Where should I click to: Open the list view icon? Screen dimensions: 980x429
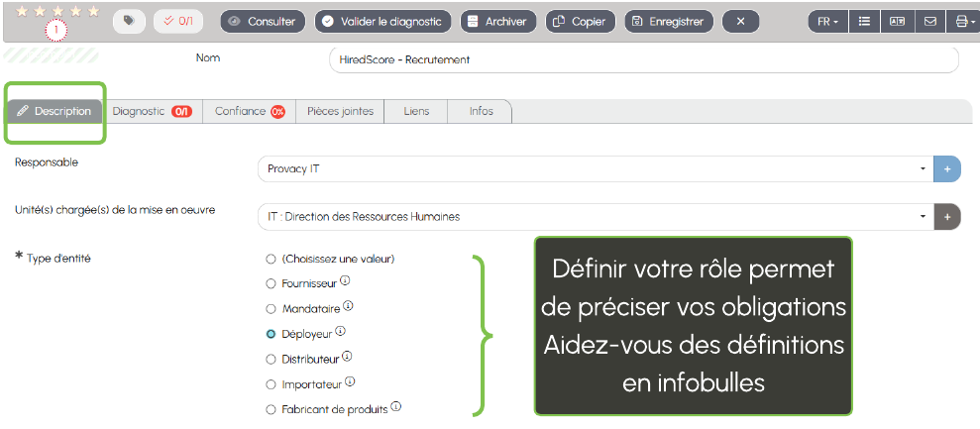(865, 21)
